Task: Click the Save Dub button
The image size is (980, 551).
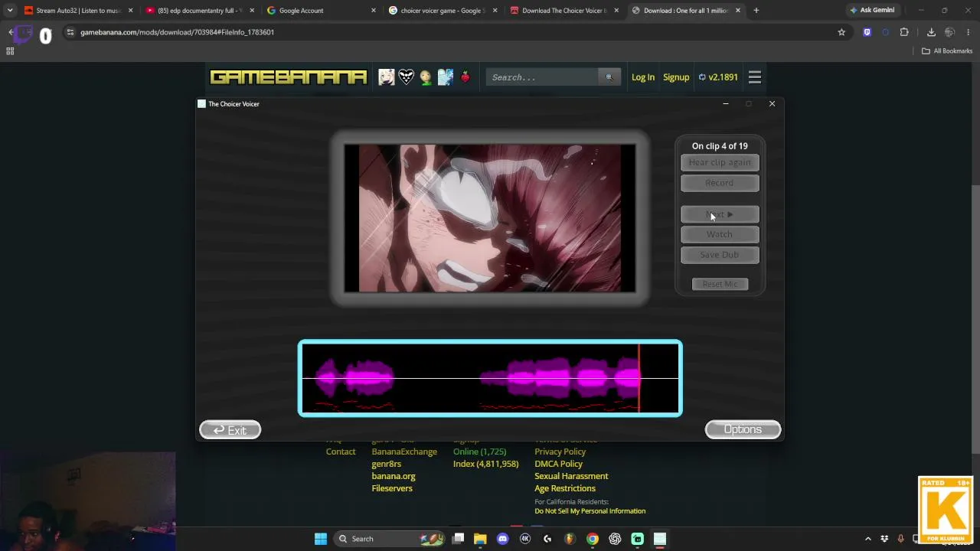Action: (x=720, y=255)
